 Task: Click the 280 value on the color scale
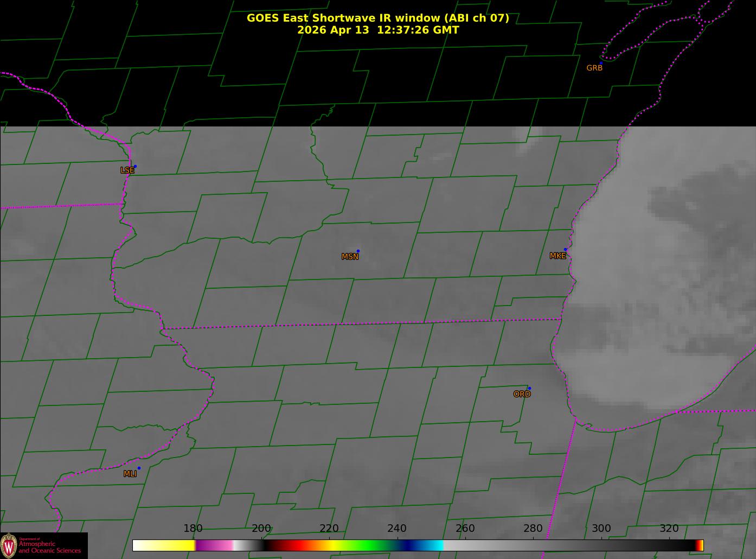pyautogui.click(x=533, y=529)
